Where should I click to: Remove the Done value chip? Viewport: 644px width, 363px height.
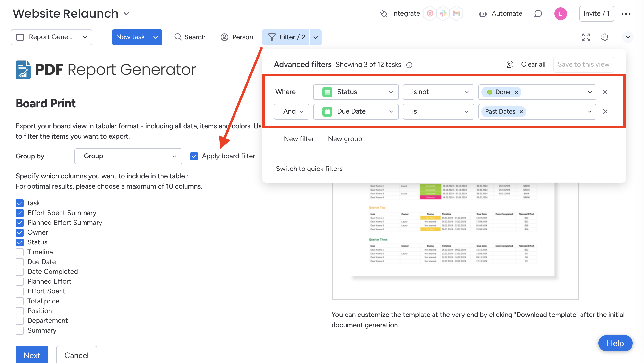click(x=516, y=92)
